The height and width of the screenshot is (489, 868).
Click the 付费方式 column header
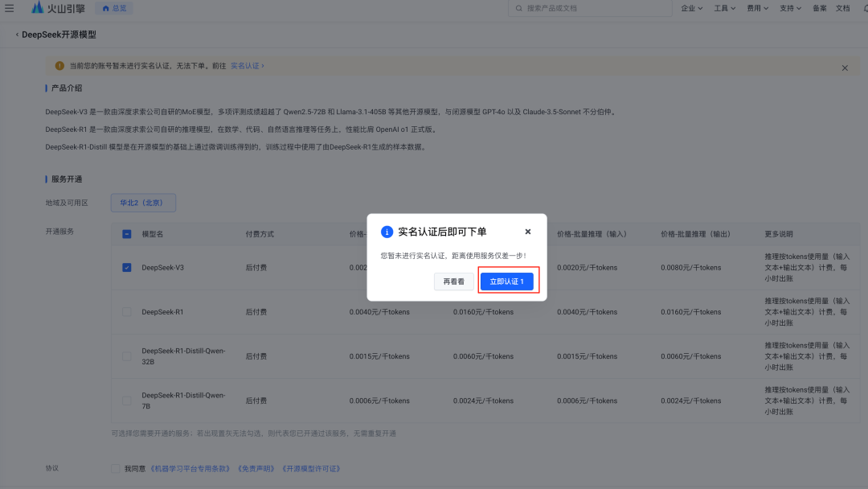point(260,234)
